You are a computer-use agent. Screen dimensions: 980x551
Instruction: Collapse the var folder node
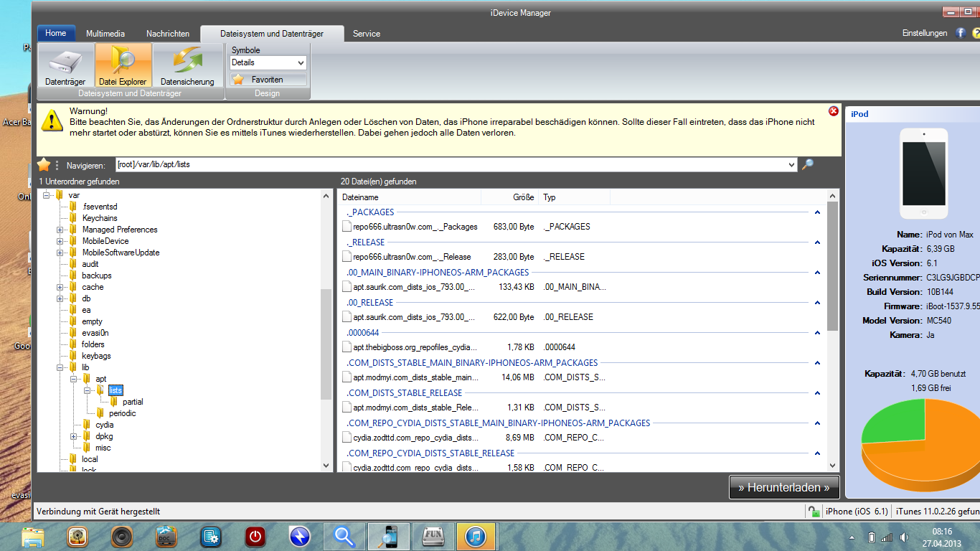tap(47, 195)
